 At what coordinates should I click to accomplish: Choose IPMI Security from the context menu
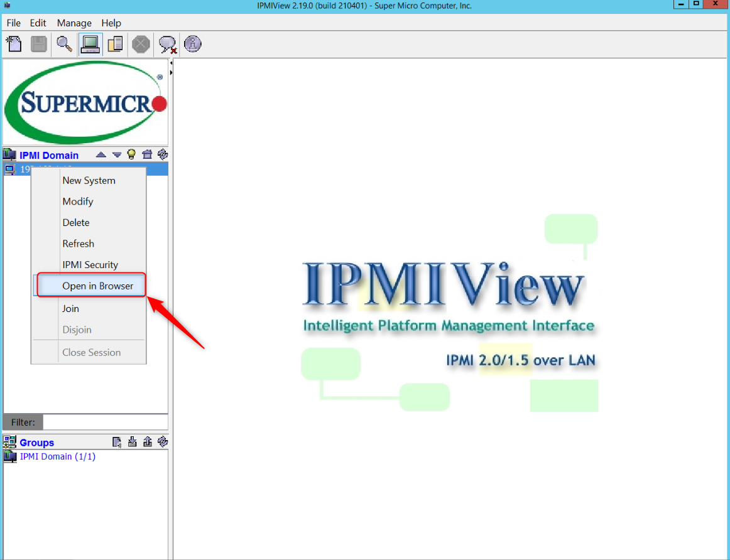point(89,265)
